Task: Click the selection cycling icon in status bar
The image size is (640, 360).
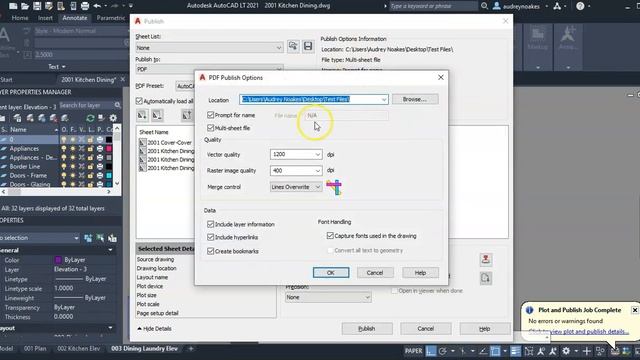Action: point(529,351)
